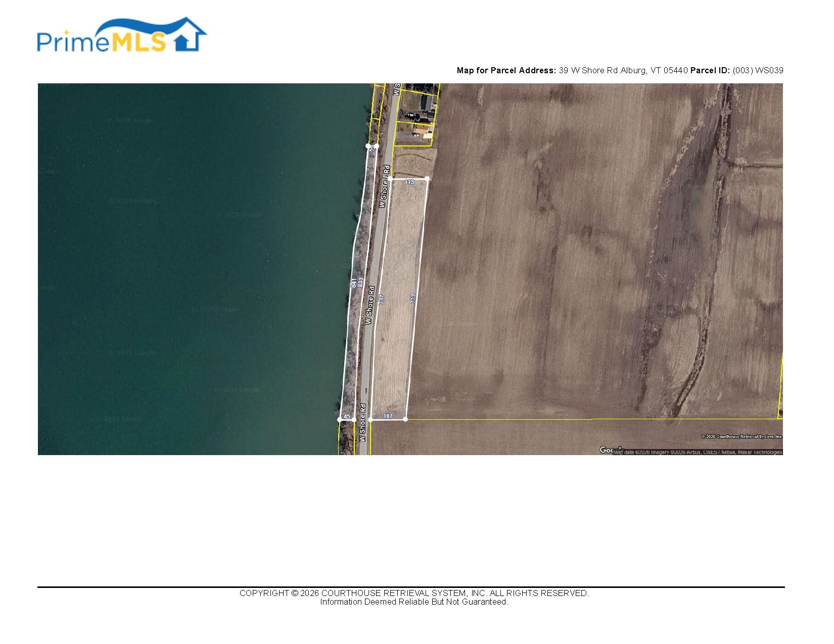Click the white vertex dot right of the 107 label

click(x=405, y=419)
